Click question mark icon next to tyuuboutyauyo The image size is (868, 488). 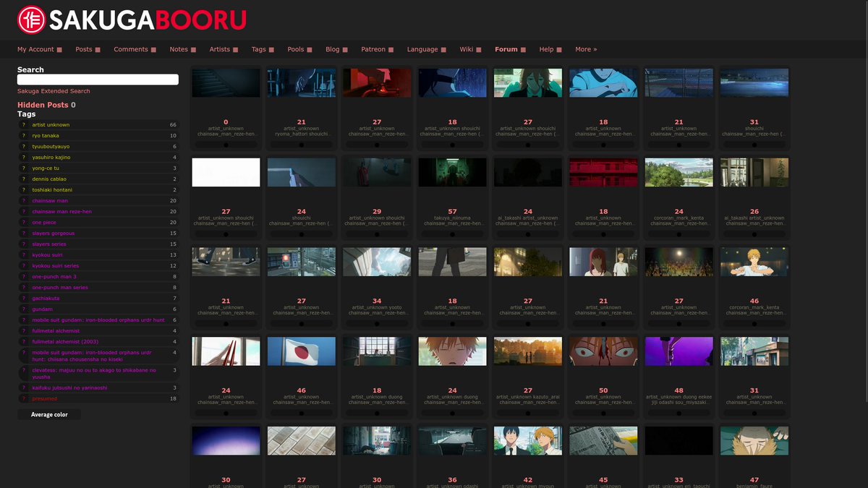[x=24, y=147]
